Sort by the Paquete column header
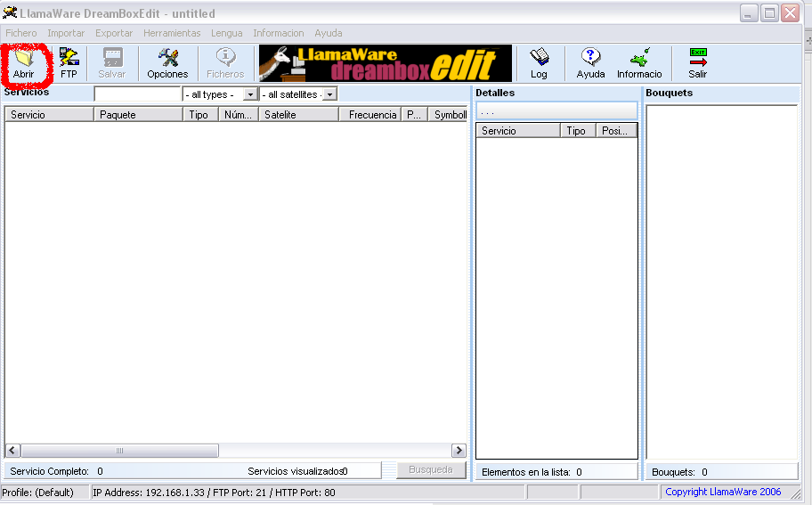812x505 pixels. pos(138,115)
